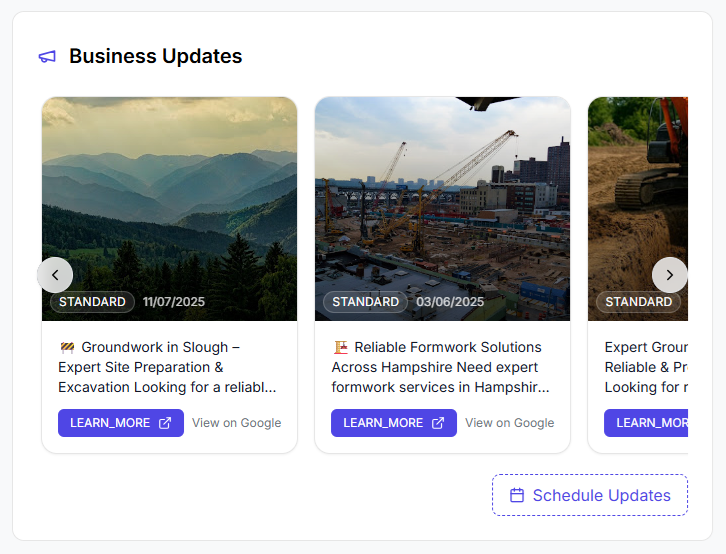Click STANDARD badge dated 11/07/2025
This screenshot has width=726, height=554.
click(x=92, y=302)
